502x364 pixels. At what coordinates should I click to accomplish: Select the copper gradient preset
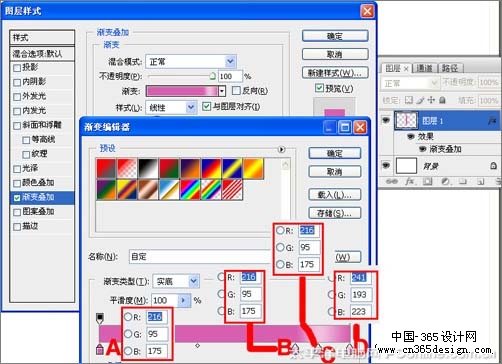click(148, 190)
